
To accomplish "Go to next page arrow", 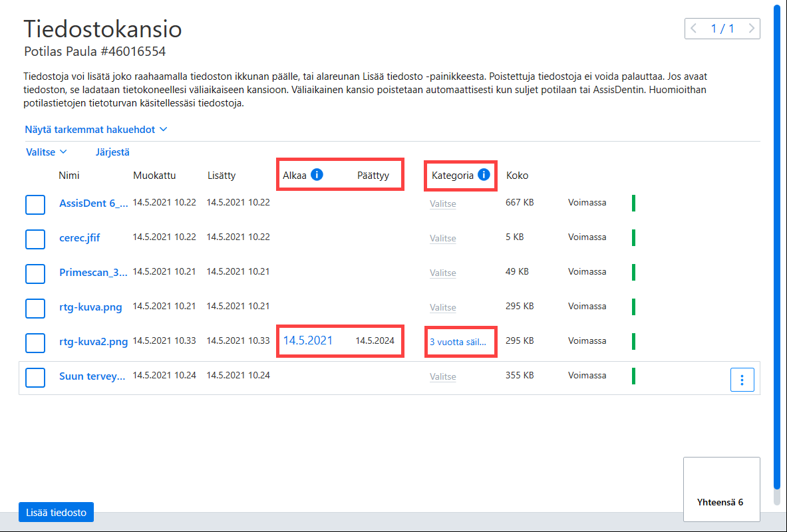I will tap(751, 29).
